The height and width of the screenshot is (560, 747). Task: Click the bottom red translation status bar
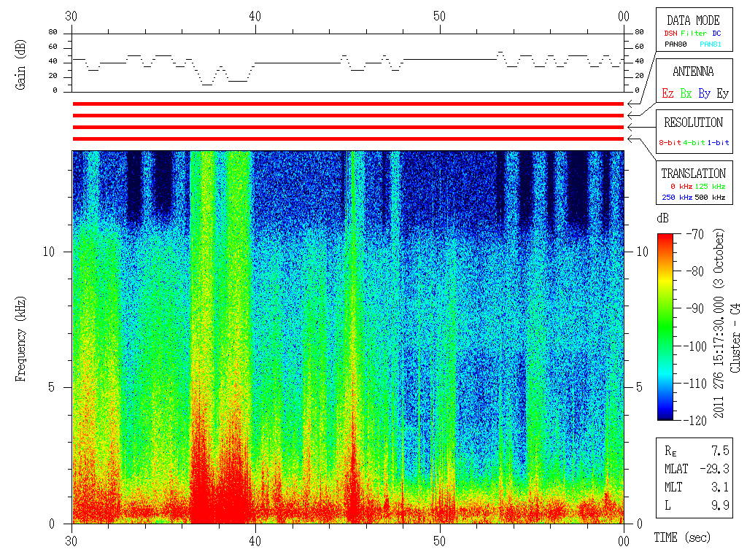(x=348, y=139)
